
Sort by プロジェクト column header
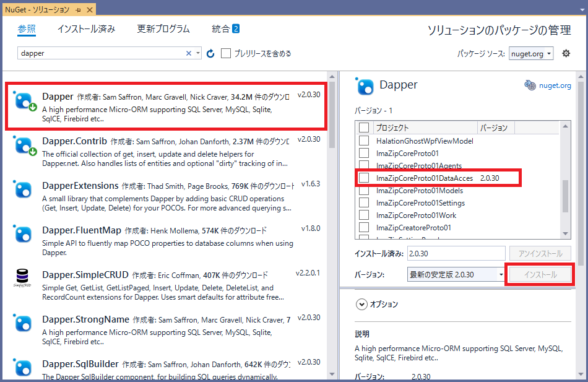tap(425, 128)
